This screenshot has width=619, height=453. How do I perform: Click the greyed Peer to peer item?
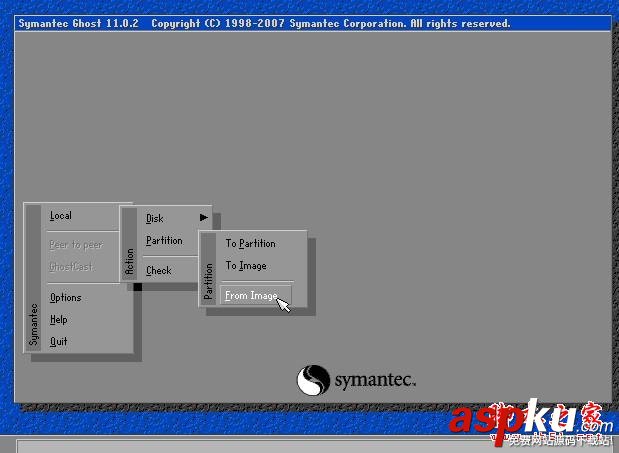[x=76, y=245]
